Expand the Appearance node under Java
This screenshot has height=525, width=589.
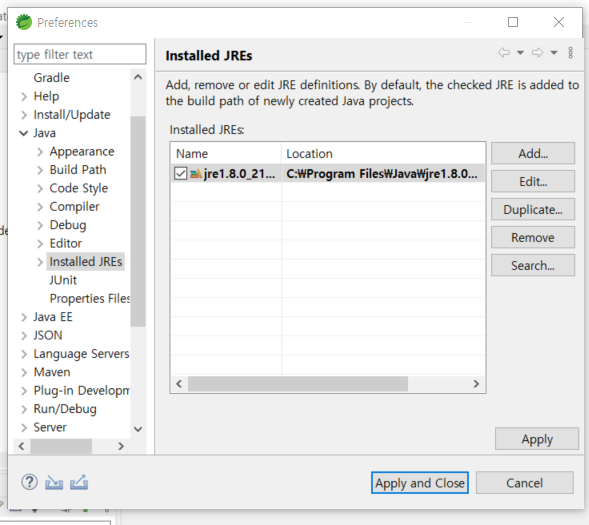(40, 152)
